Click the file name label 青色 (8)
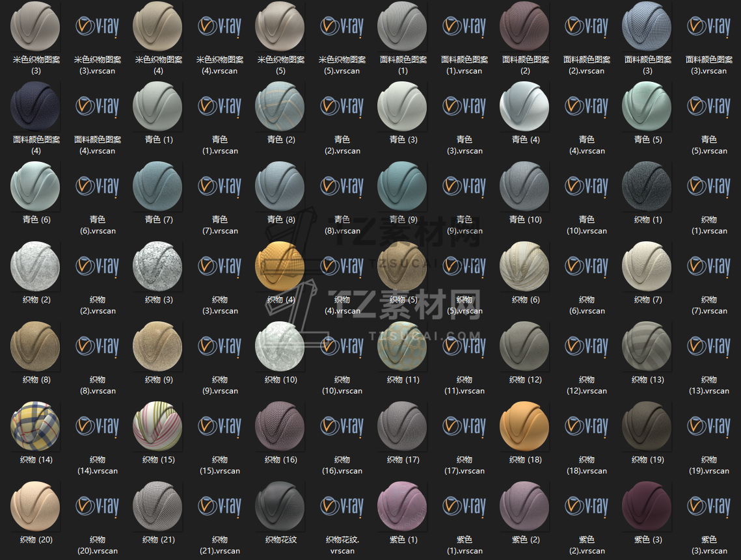Screen dimensions: 741x560 pyautogui.click(x=281, y=219)
